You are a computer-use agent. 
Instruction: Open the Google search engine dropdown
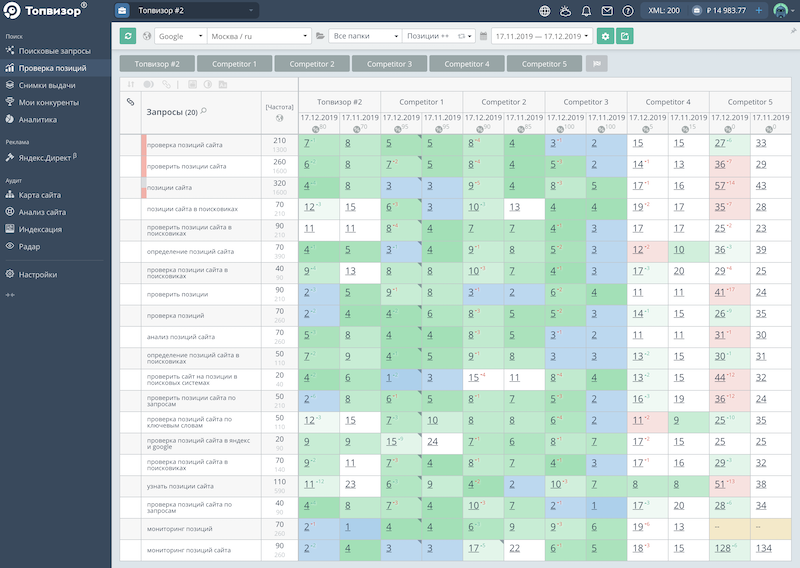click(x=181, y=36)
